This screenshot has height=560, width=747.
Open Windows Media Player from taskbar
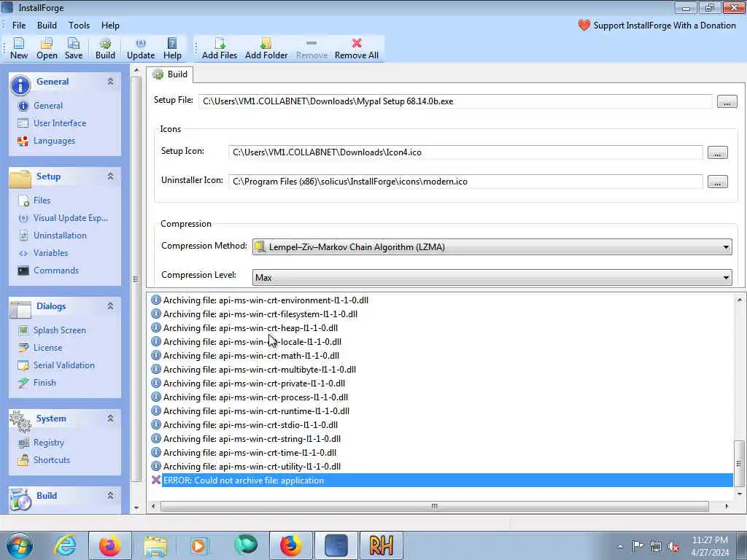(x=199, y=545)
